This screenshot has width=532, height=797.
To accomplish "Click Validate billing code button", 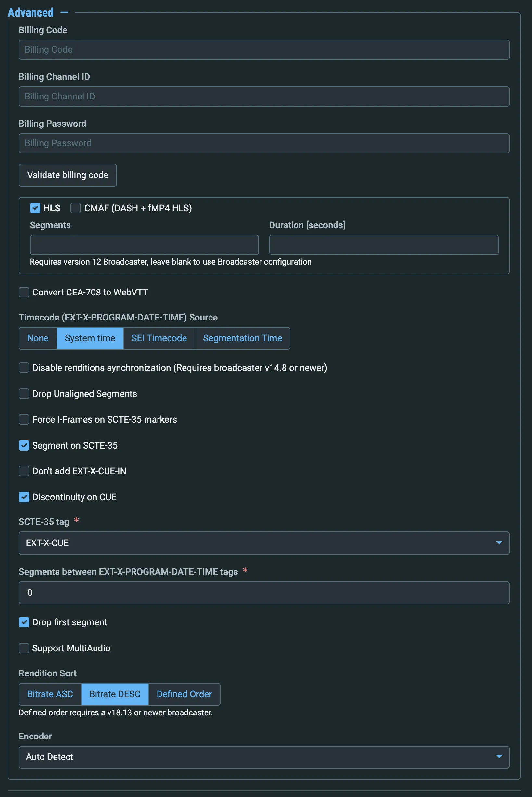I will coord(68,175).
